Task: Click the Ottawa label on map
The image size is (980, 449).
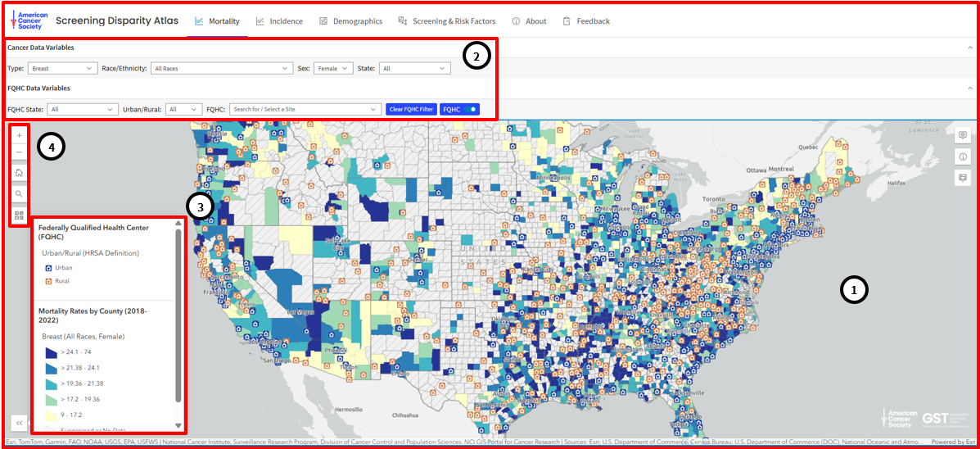Action: 756,170
